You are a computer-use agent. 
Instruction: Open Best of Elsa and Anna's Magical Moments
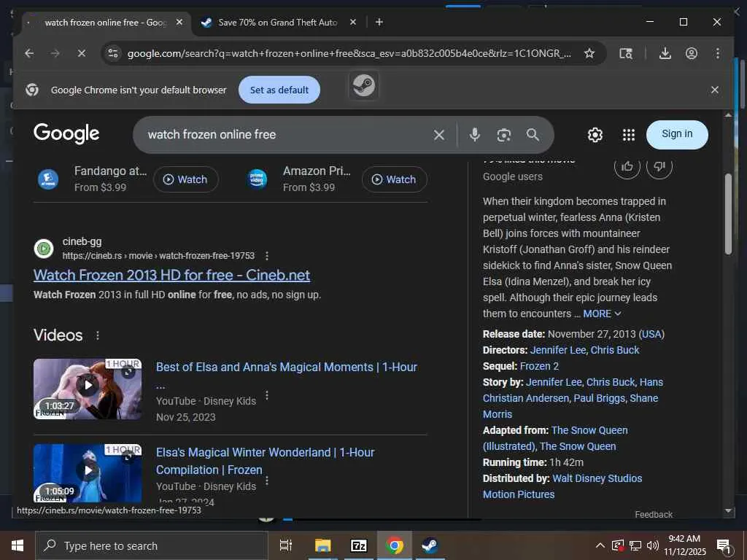[287, 367]
